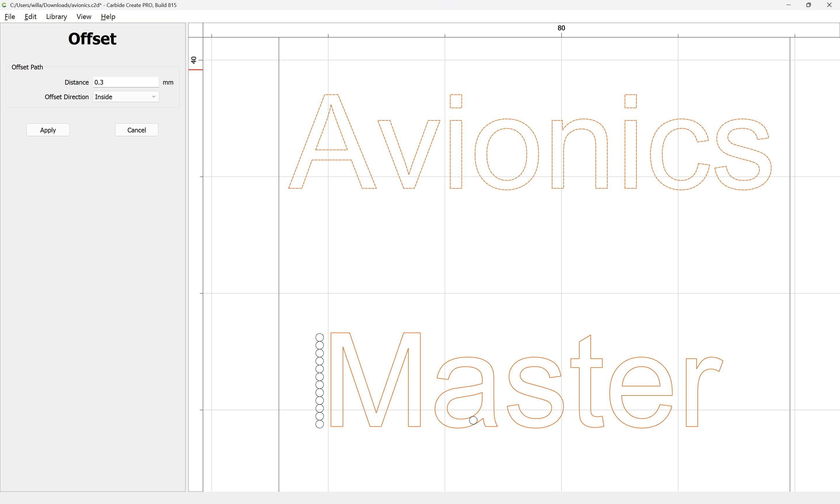Expand the Offset Direction dropdown
840x504 pixels.
[x=126, y=97]
